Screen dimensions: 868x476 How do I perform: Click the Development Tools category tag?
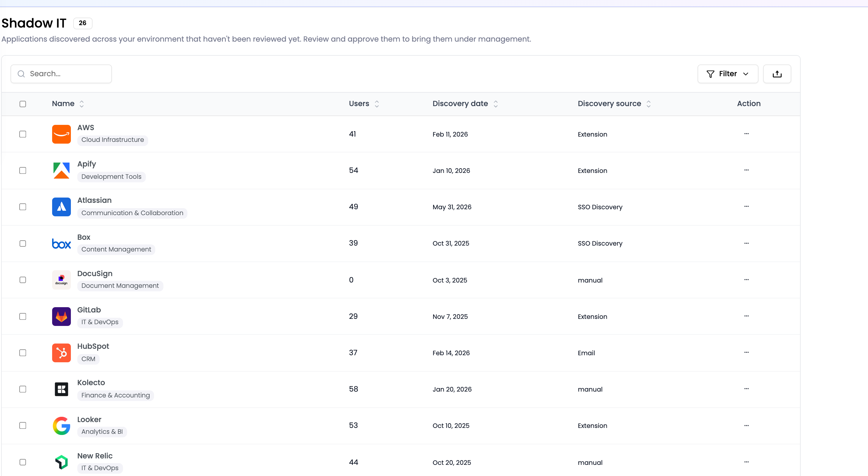[x=111, y=177]
